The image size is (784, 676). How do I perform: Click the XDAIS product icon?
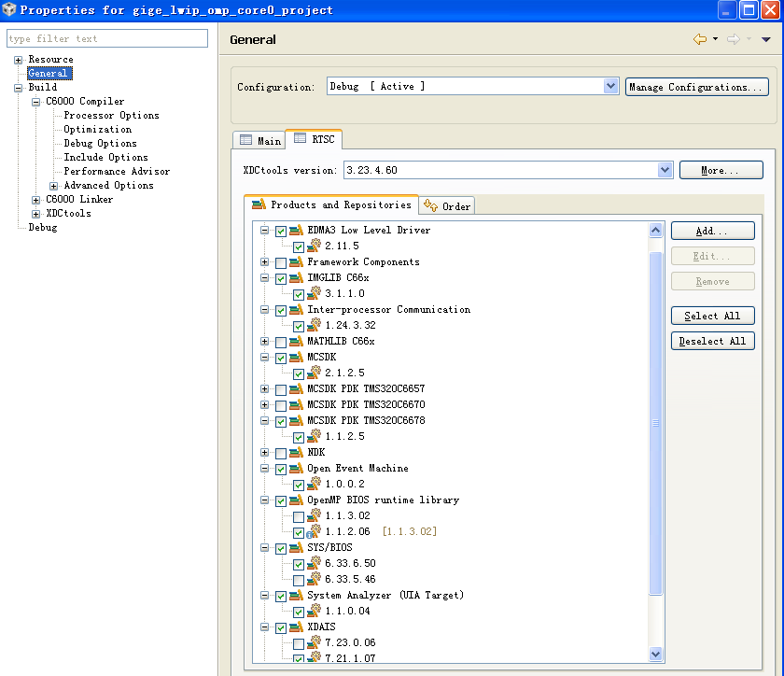(x=297, y=627)
